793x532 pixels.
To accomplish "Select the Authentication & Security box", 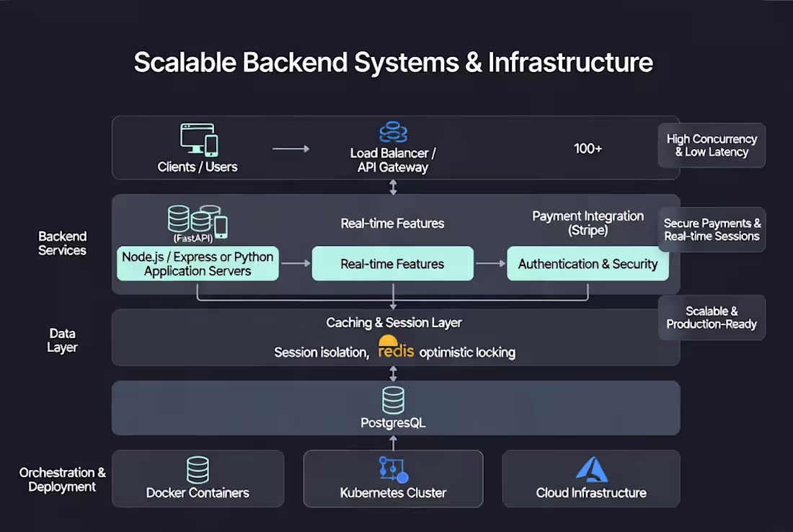I will coord(588,263).
